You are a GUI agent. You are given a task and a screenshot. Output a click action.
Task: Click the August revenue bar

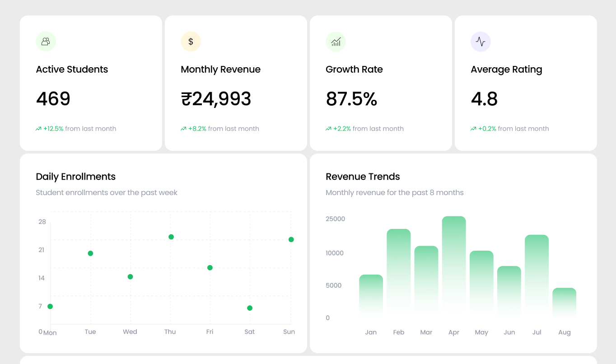(564, 301)
